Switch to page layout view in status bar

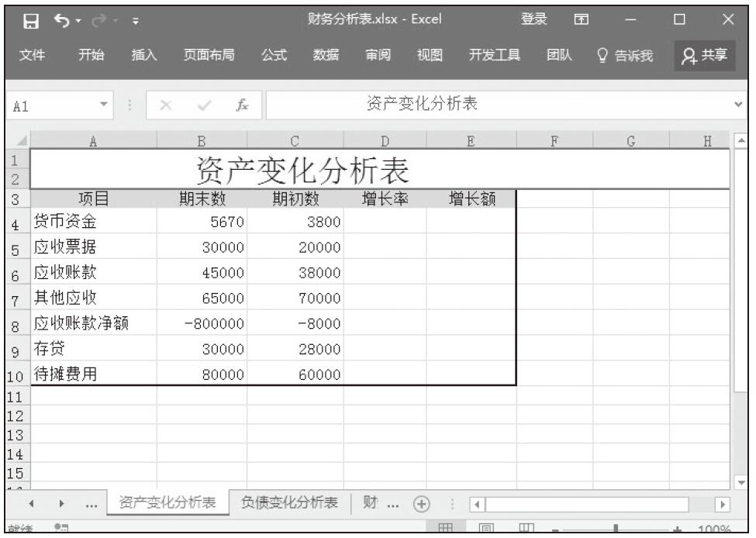485,531
